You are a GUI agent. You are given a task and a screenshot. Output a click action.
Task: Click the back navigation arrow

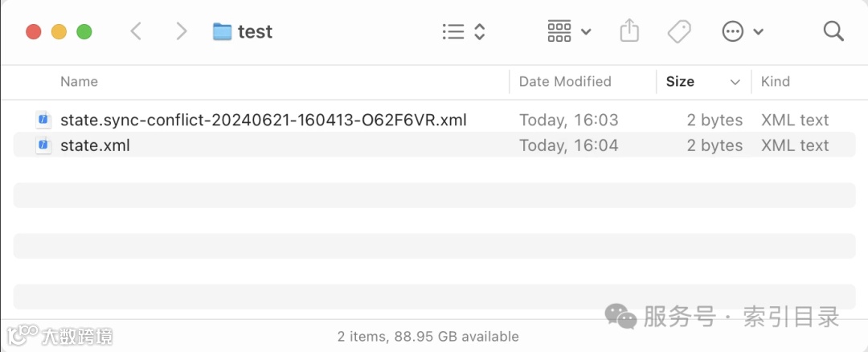136,32
